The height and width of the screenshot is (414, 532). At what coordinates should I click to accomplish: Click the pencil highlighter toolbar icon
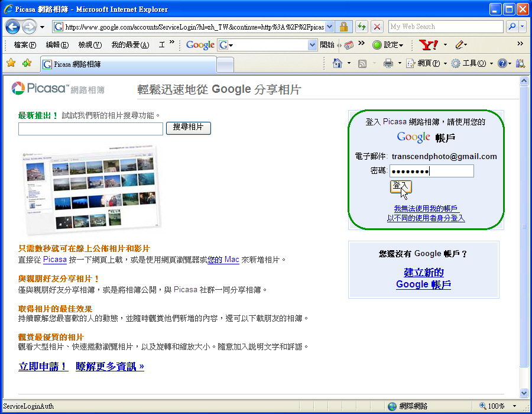pos(460,45)
